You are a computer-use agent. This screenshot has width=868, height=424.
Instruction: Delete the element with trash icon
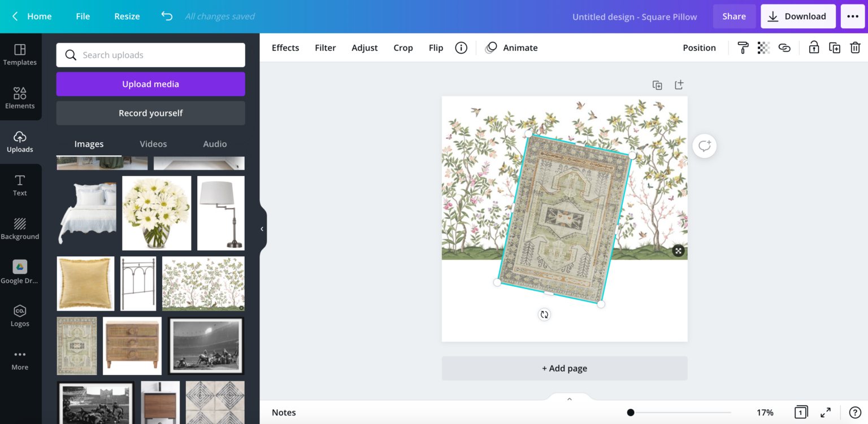pyautogui.click(x=856, y=48)
